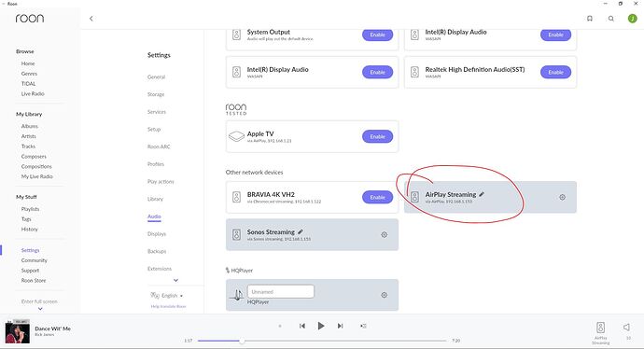The image size is (644, 349).
Task: Open Profiles settings tab
Action: [156, 164]
